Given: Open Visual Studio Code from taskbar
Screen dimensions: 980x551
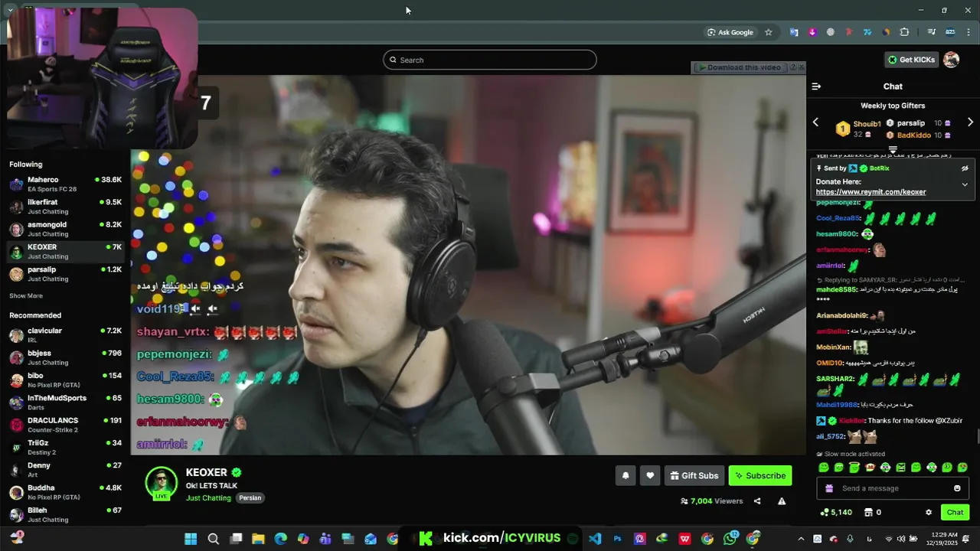Looking at the screenshot, I should click(x=595, y=539).
